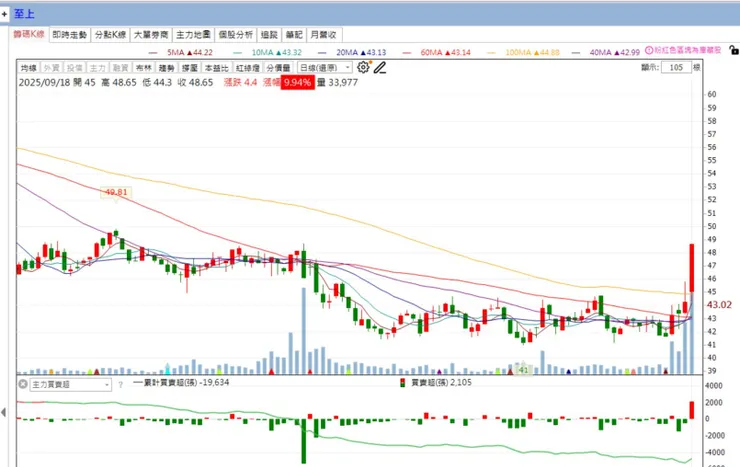Toggle 布林 Bollinger overlay
Screen dimensions: 740x467
144,68
